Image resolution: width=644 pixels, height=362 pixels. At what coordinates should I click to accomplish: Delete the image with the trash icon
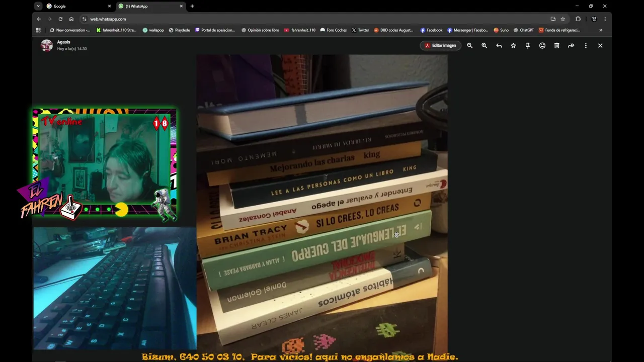556,45
